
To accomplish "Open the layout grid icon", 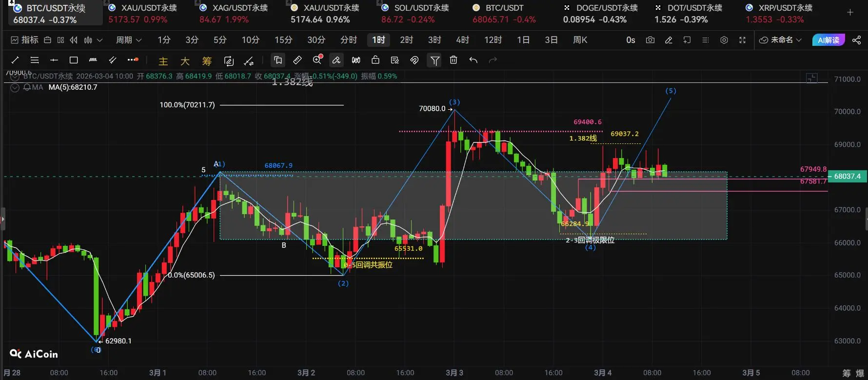I will tap(60, 40).
